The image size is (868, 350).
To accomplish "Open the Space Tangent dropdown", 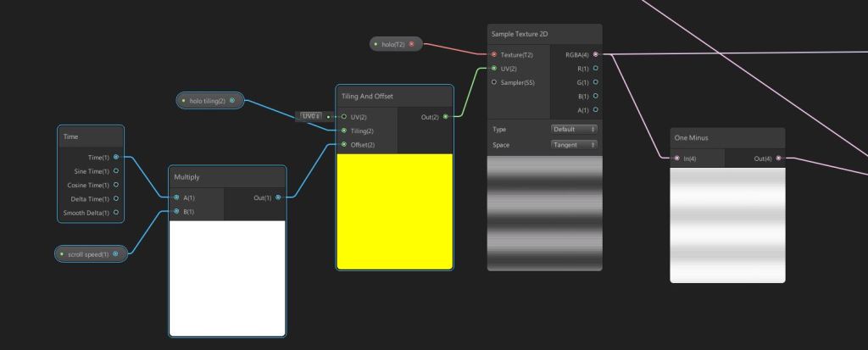I will (x=574, y=145).
